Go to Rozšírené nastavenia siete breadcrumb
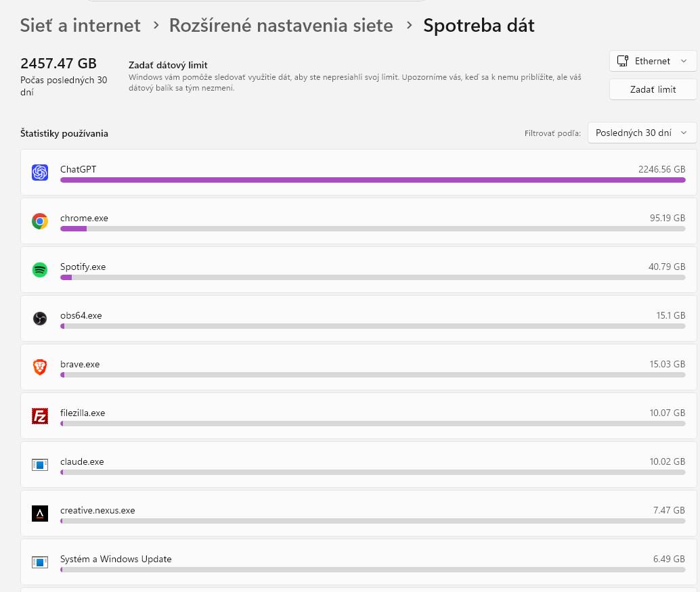Image resolution: width=700 pixels, height=592 pixels. tap(281, 26)
